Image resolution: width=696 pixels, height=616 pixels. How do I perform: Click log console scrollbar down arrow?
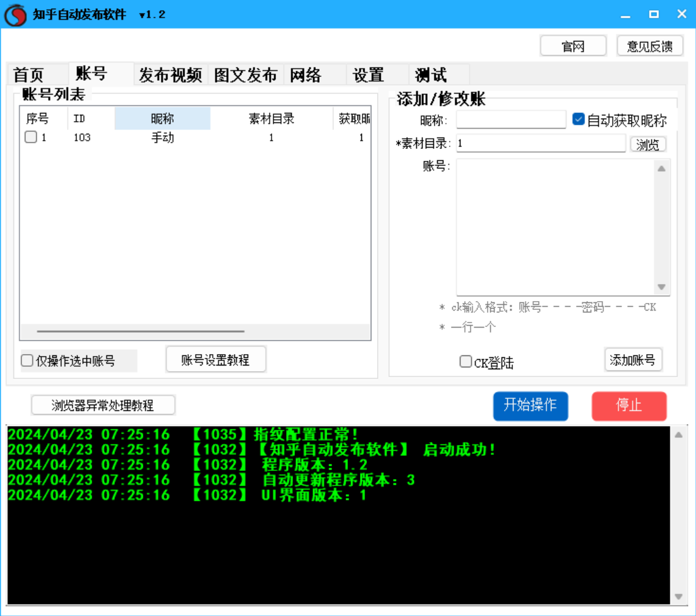(679, 596)
